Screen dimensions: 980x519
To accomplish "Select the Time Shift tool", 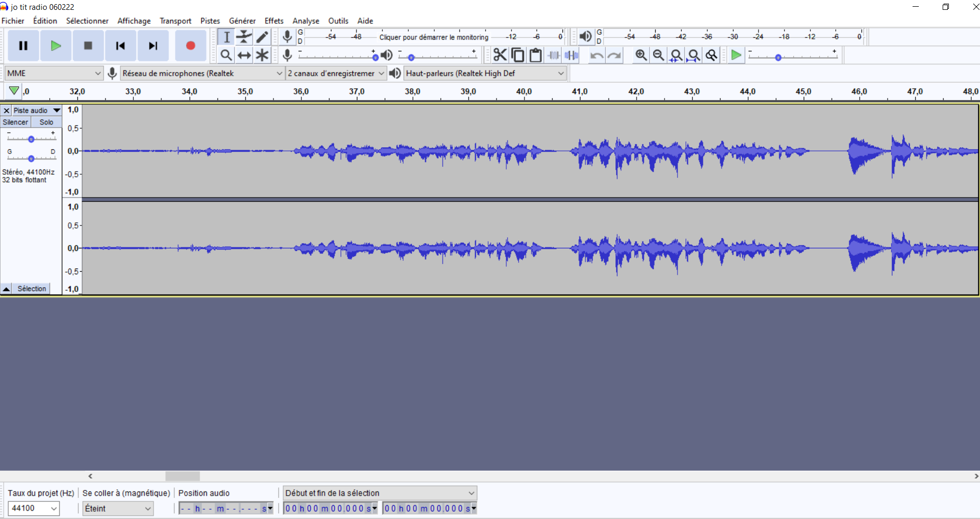I will coord(244,55).
